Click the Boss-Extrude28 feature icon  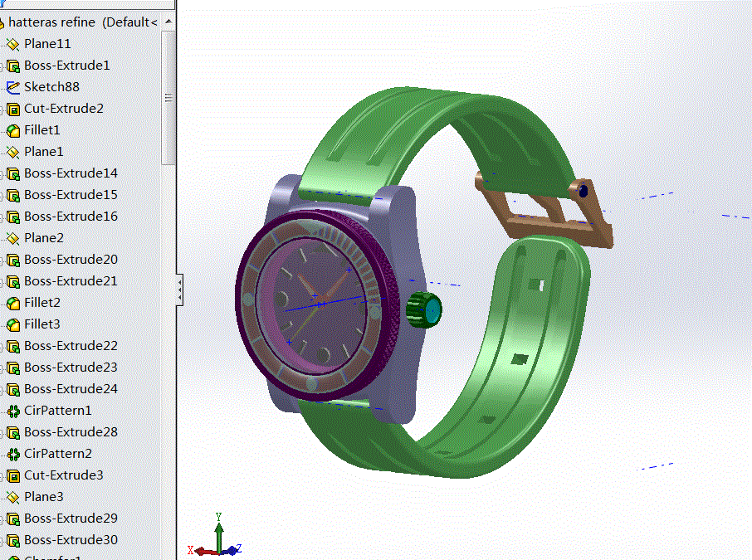point(13,432)
